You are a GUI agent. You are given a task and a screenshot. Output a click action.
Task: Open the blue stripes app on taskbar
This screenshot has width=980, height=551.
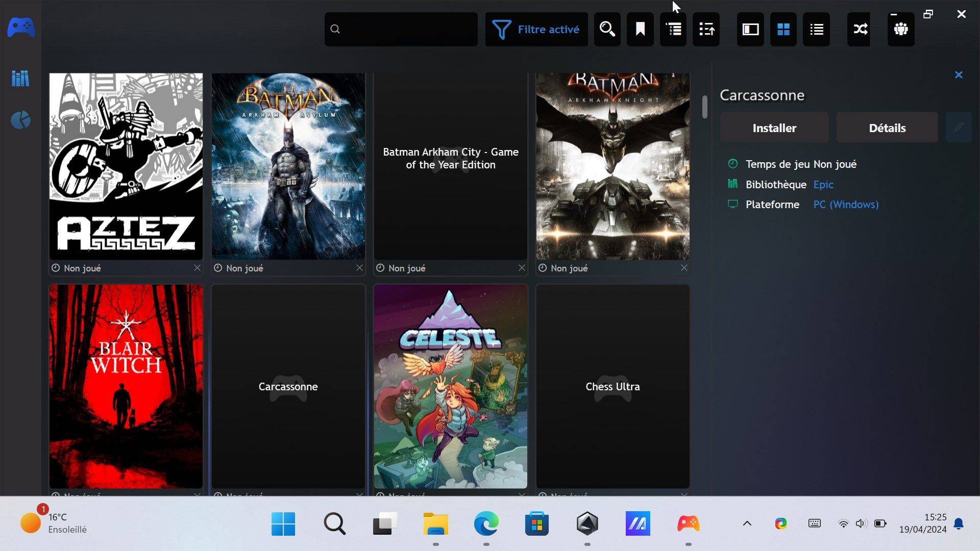(638, 524)
